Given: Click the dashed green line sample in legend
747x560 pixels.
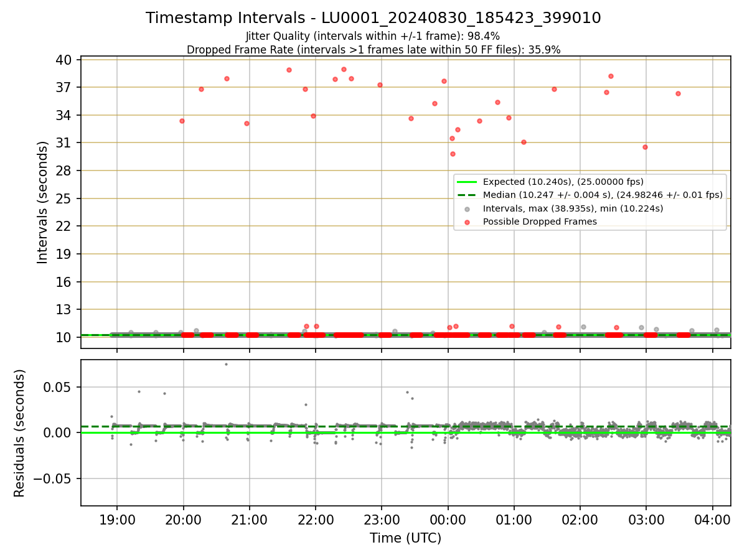Looking at the screenshot, I should click(x=467, y=195).
